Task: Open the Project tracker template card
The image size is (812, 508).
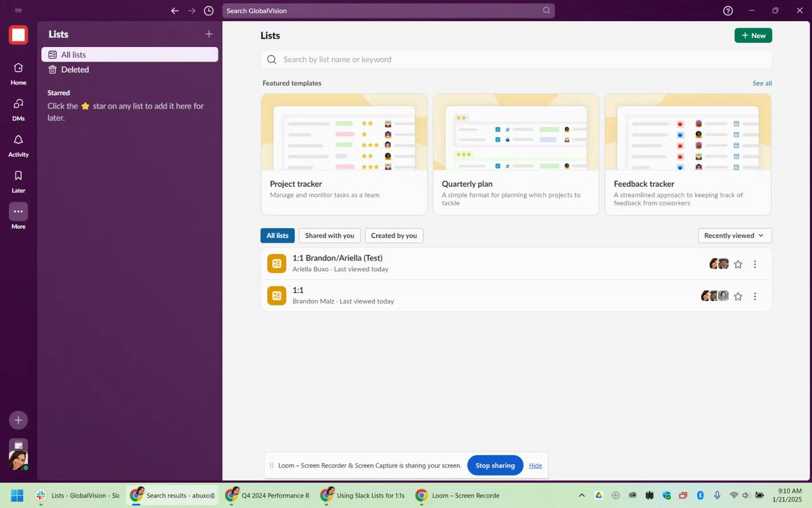Action: click(x=344, y=154)
